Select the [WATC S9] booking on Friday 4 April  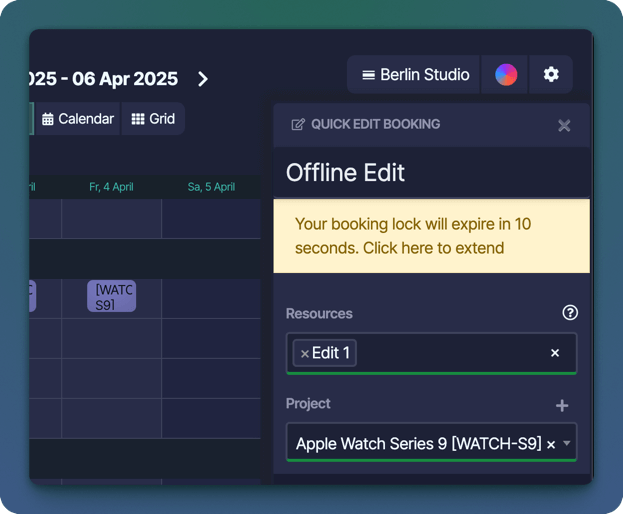(x=112, y=296)
